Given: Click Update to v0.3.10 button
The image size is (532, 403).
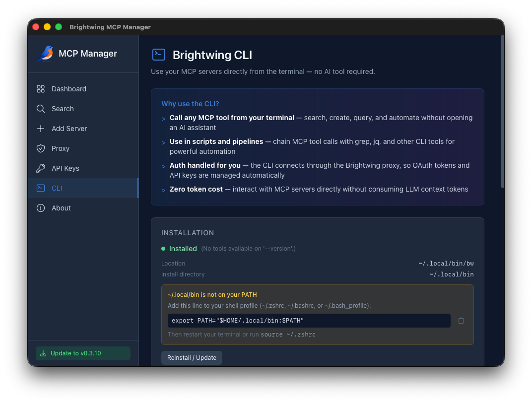Looking at the screenshot, I should [83, 353].
